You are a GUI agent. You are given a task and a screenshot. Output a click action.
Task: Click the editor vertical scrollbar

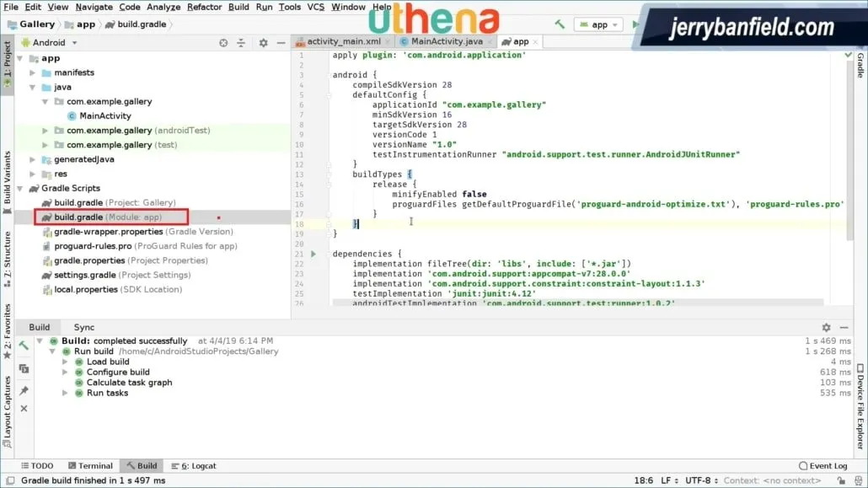849,149
